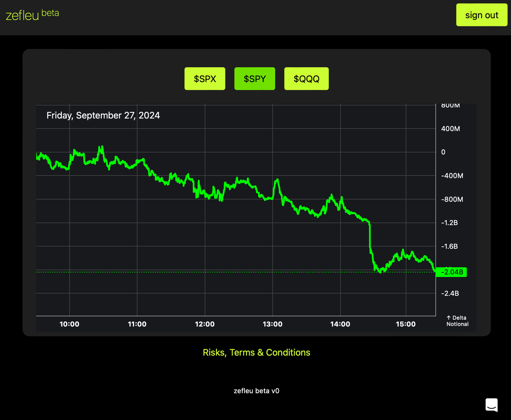Select the 12:00 mark on time axis
This screenshot has height=420, width=511.
(205, 324)
